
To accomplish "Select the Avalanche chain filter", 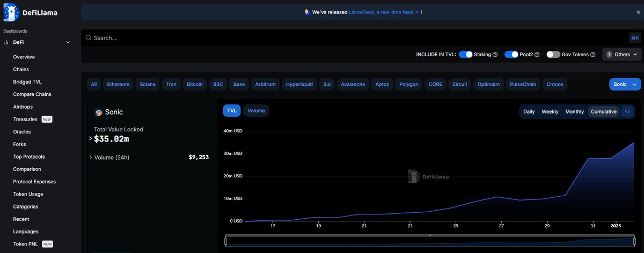I will [x=353, y=84].
